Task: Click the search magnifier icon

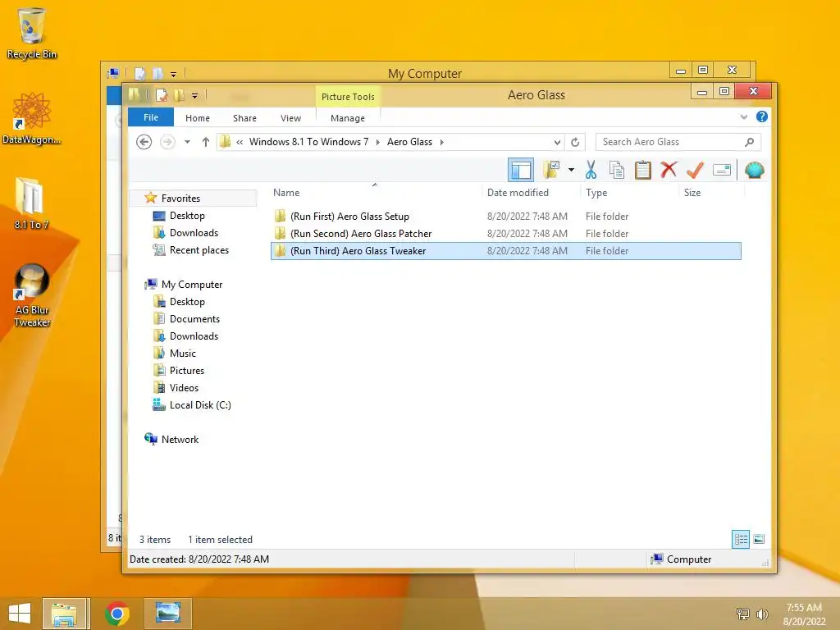Action: [x=750, y=142]
